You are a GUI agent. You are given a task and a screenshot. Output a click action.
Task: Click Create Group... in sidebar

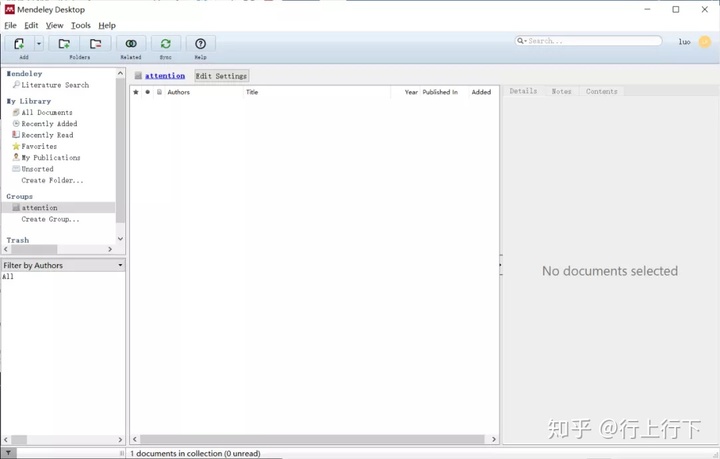50,219
